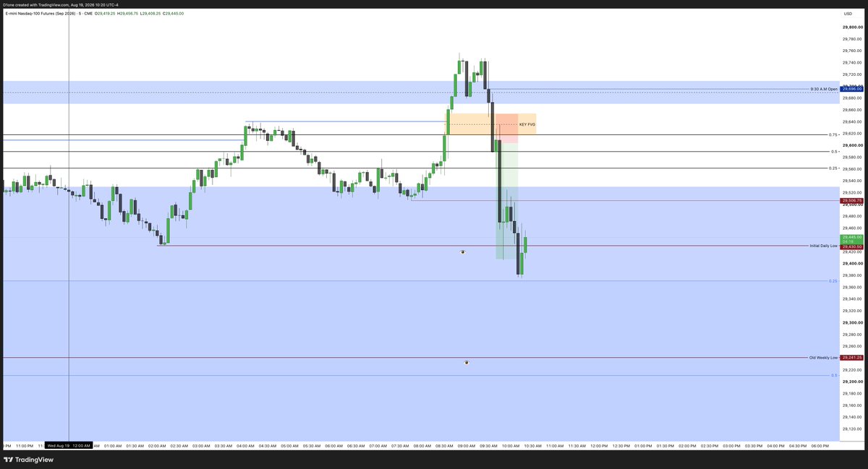The image size is (868, 469).
Task: Click the 11:00 PM time axis label
Action: point(25,446)
